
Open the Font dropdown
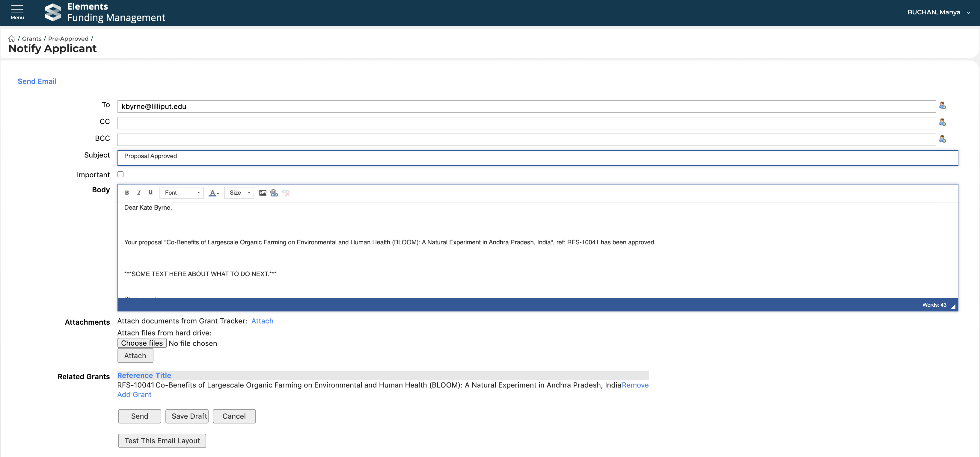(182, 193)
